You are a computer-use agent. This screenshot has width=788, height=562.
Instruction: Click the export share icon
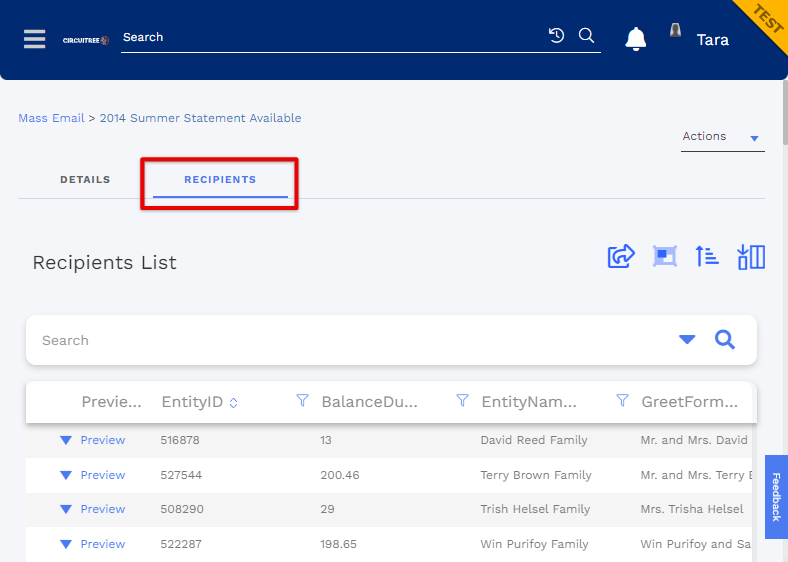click(621, 256)
